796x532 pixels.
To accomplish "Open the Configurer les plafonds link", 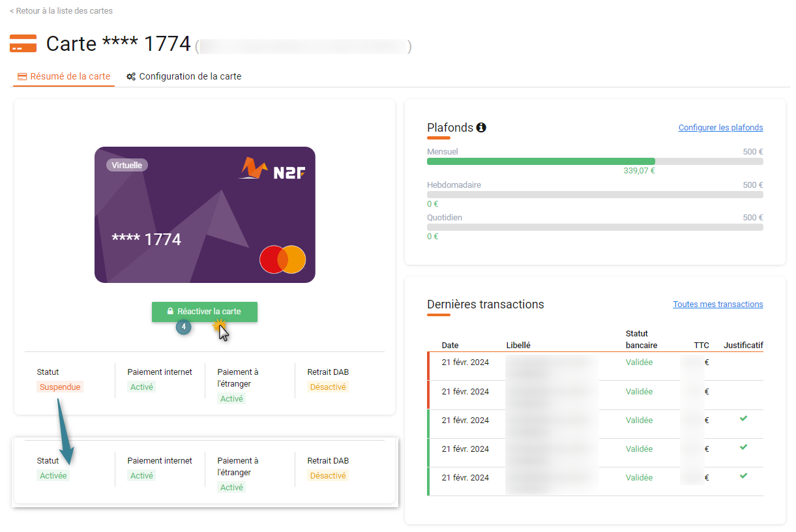I will (720, 127).
